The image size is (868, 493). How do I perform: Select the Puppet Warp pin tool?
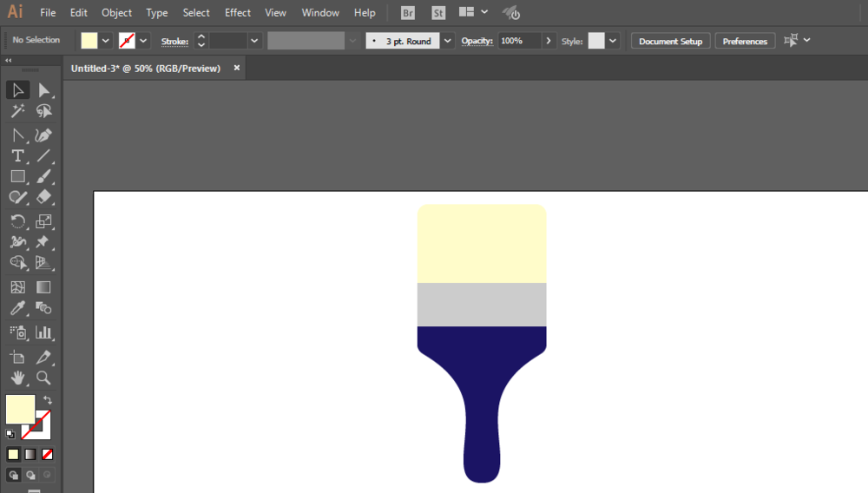coord(43,242)
